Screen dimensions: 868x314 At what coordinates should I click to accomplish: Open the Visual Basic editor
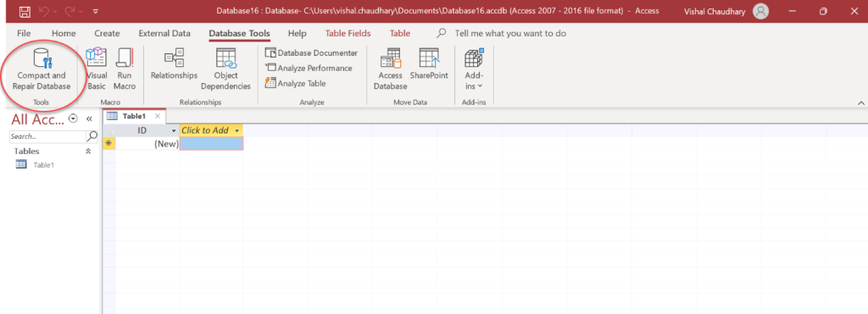point(97,70)
